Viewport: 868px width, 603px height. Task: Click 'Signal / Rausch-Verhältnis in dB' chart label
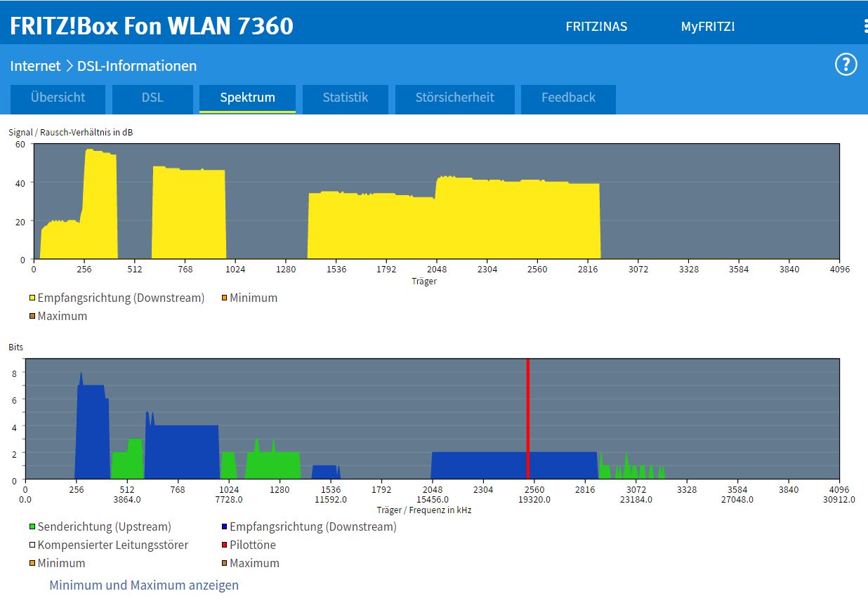(x=70, y=132)
